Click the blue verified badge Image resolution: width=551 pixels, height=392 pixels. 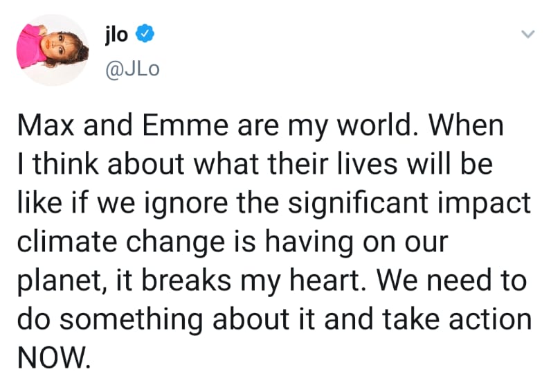pyautogui.click(x=144, y=33)
